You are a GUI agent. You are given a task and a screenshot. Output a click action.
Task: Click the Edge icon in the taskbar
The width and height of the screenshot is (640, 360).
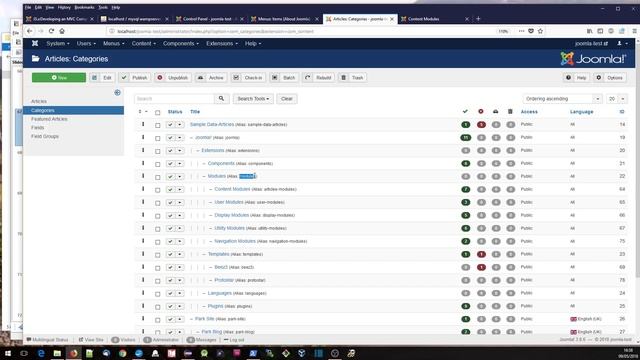[x=41, y=353]
